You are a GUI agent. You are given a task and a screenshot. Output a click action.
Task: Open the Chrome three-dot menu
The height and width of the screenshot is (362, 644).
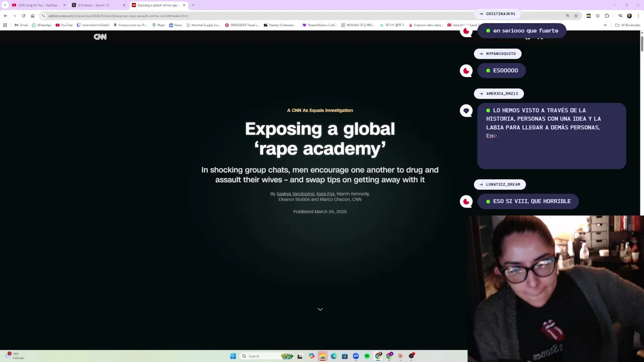coord(638,16)
